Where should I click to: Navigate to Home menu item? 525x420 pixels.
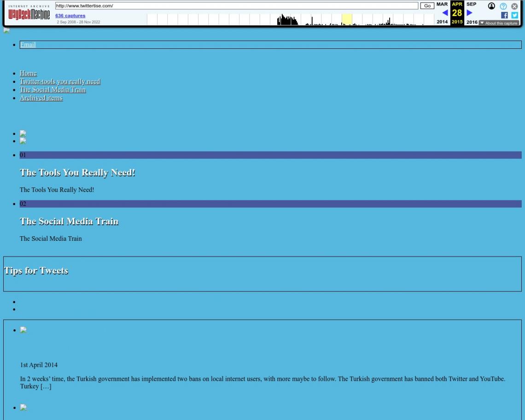click(28, 73)
